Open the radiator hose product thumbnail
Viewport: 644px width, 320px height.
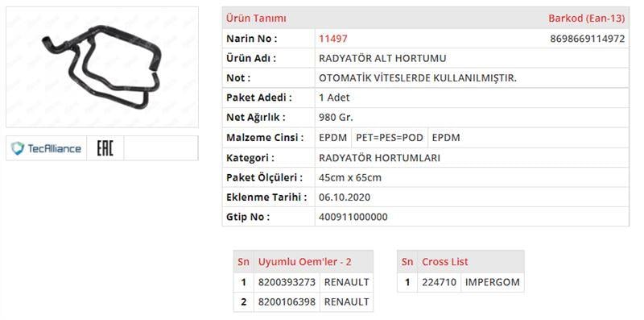click(102, 67)
